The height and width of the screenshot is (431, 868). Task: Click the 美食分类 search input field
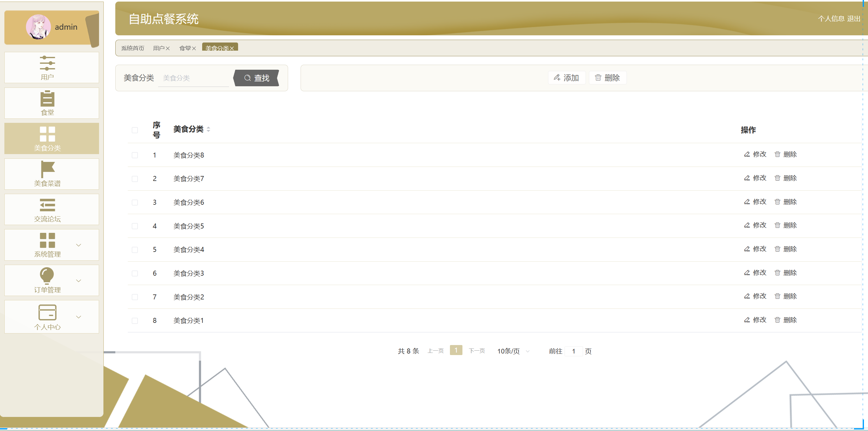tap(194, 78)
